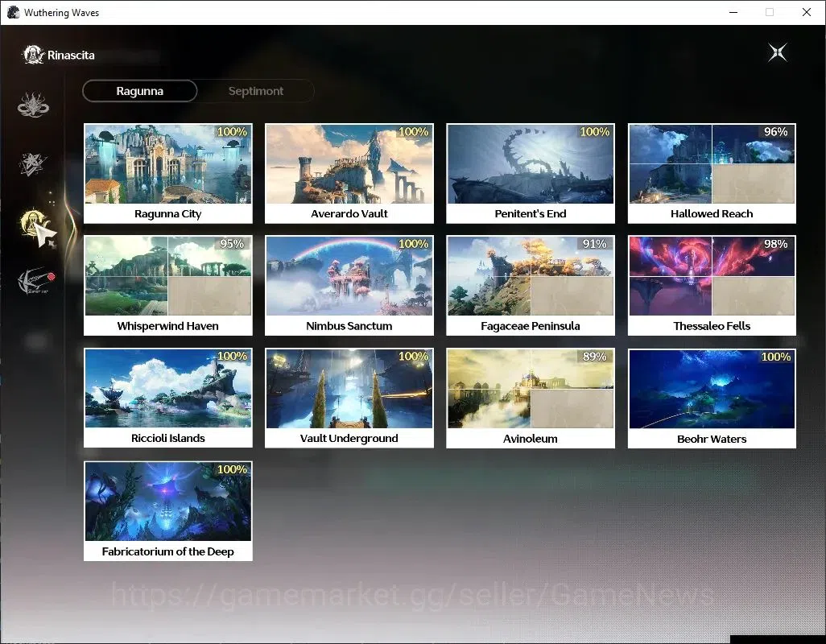Viewport: 826px width, 644px height.
Task: Open the Fagaceae Peninsula area thumbnail
Action: point(531,276)
